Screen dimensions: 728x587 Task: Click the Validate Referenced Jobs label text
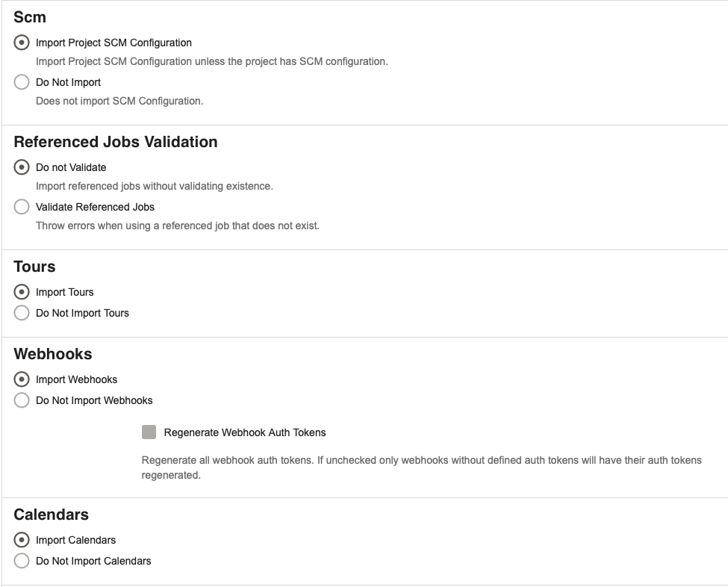click(95, 207)
